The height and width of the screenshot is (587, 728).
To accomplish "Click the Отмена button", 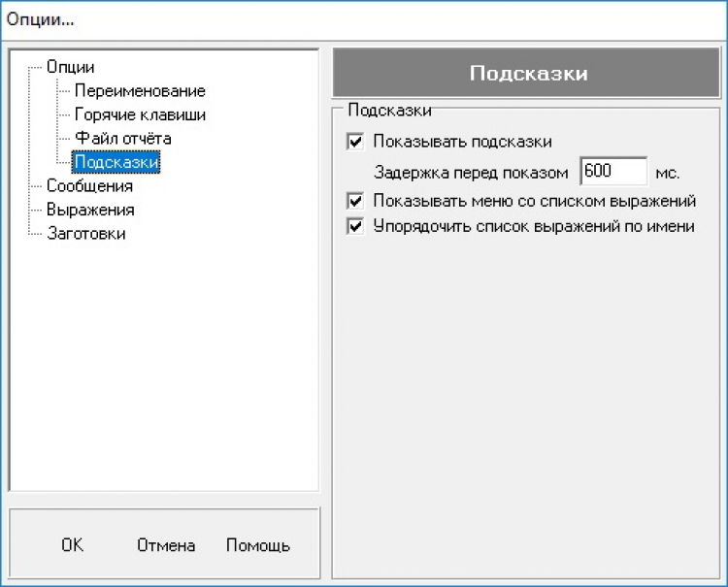I will (x=166, y=545).
